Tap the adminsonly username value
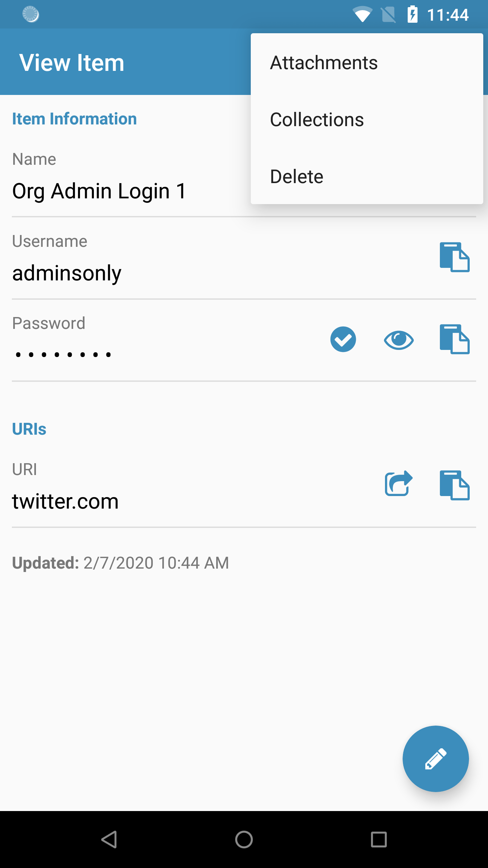This screenshot has width=488, height=868. point(67,273)
